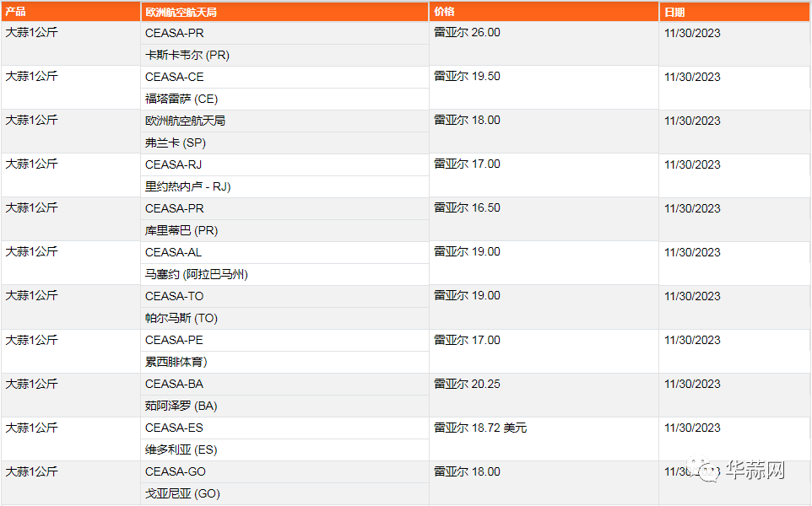Image resolution: width=812 pixels, height=506 pixels.
Task: Select the 卡斯卡韦尔 (PR) cell
Action: pyautogui.click(x=284, y=55)
